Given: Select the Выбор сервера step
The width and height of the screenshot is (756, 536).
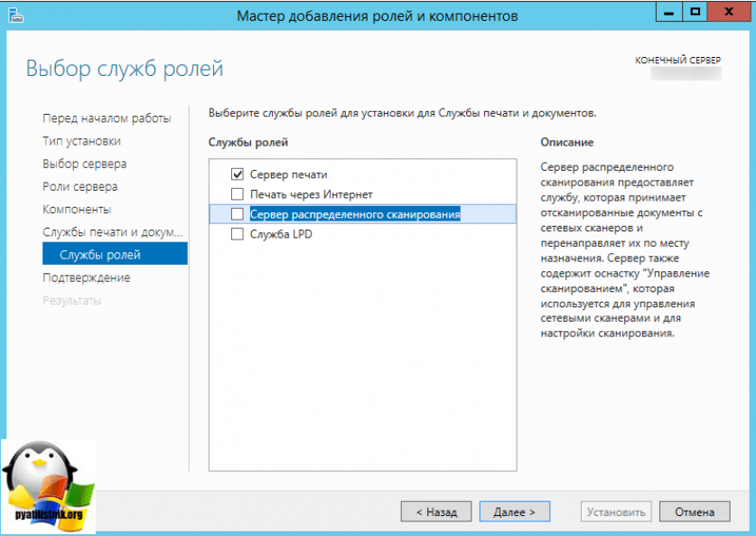Looking at the screenshot, I should (x=84, y=164).
